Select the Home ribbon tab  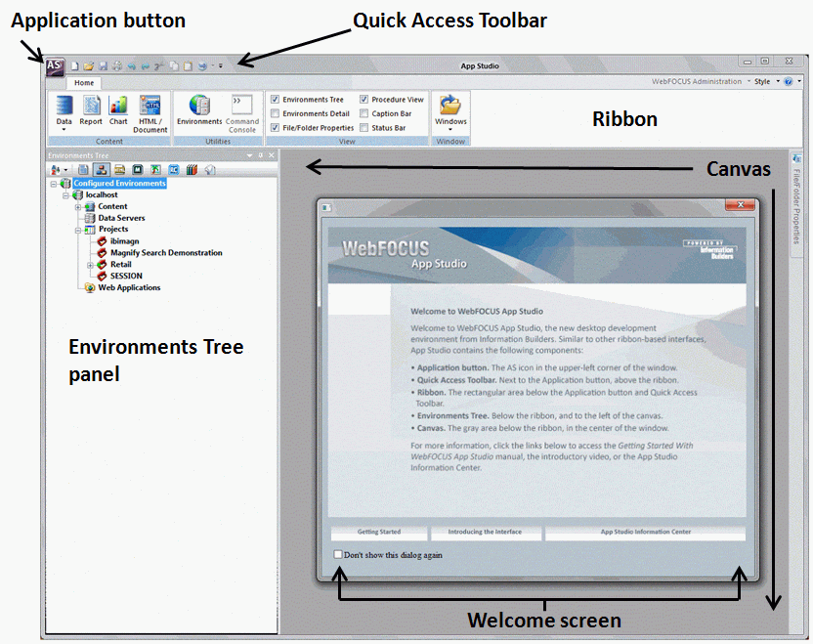click(83, 82)
